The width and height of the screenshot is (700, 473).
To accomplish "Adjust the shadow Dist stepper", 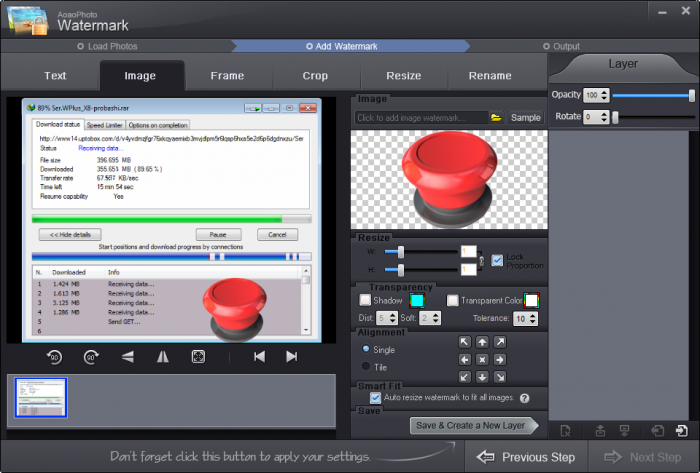I will [x=392, y=318].
